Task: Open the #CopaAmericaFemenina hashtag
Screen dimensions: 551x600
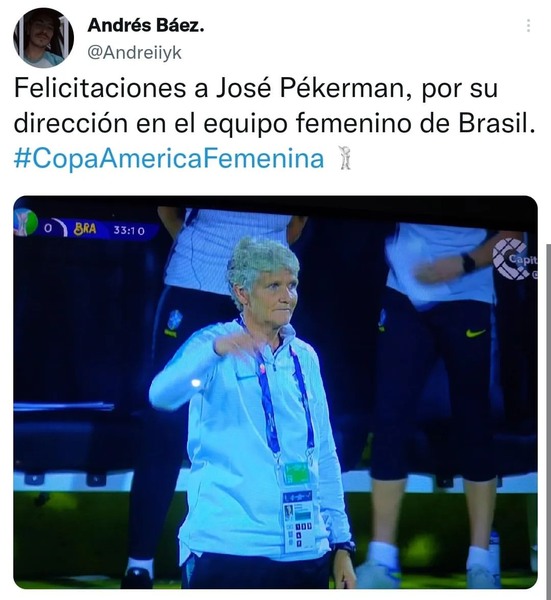Action: (169, 158)
